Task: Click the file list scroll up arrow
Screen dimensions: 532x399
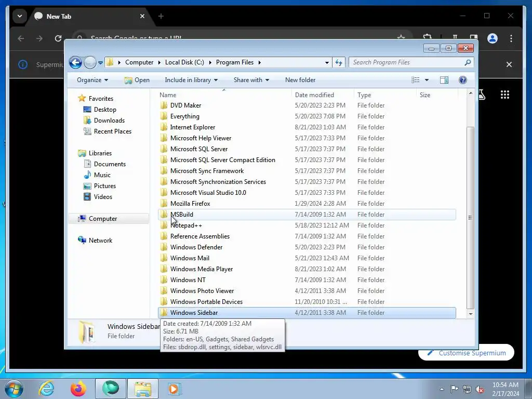Action: click(471, 93)
